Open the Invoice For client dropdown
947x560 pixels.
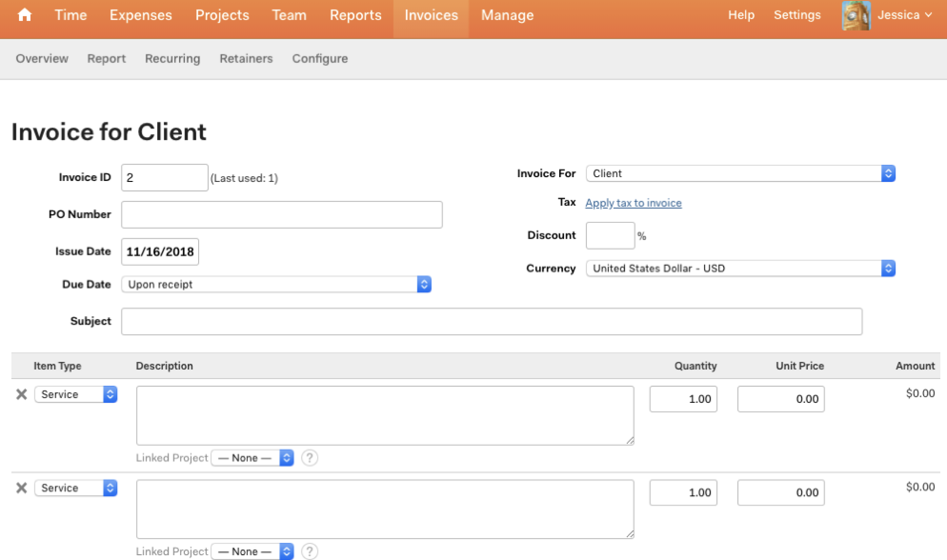[740, 173]
